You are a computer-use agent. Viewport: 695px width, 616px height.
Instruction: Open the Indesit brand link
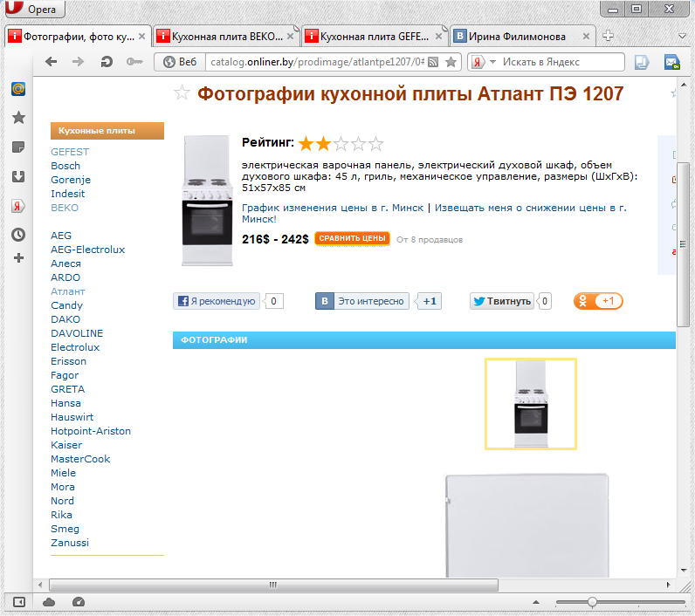pos(67,194)
